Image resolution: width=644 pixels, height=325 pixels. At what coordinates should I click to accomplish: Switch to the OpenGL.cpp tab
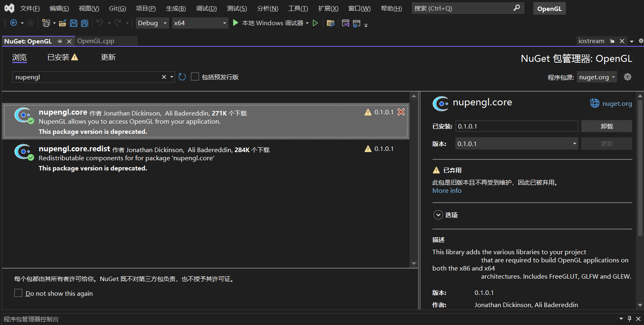[96, 41]
